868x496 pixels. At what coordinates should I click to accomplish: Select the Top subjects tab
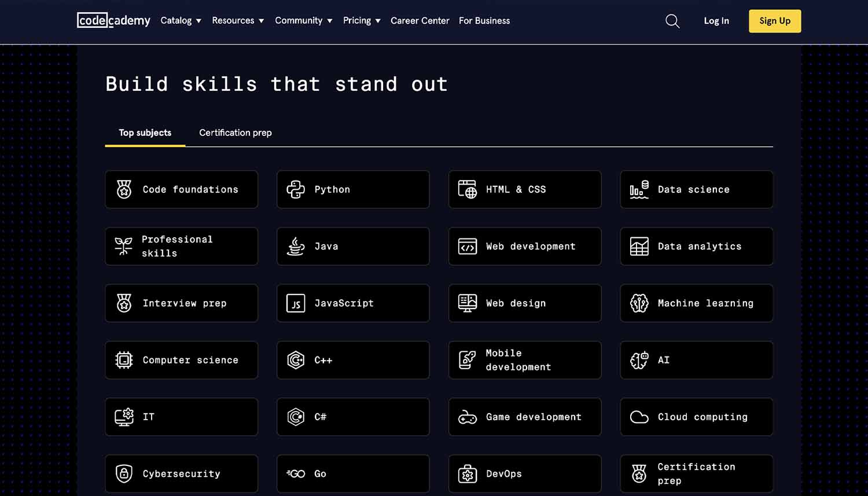pos(145,133)
